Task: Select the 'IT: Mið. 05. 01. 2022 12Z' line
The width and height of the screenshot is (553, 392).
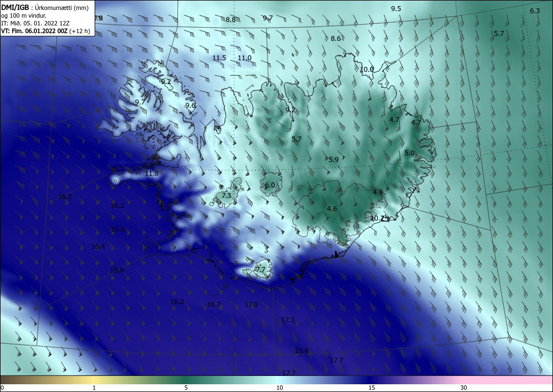Action: (35, 23)
